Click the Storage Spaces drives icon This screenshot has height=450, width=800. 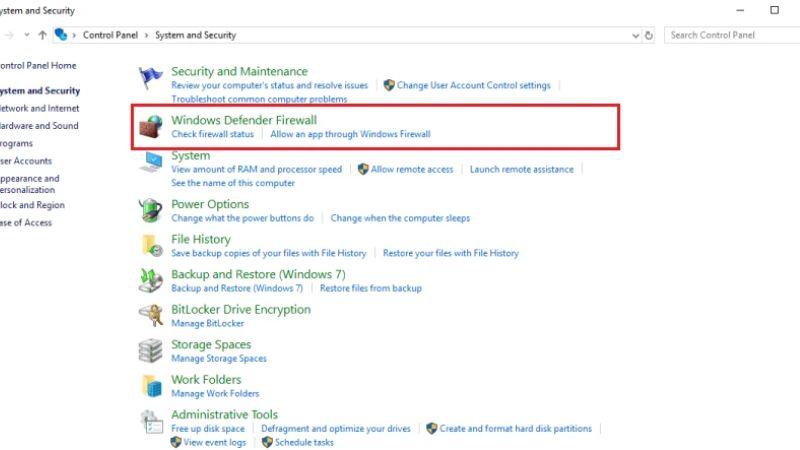pyautogui.click(x=152, y=351)
